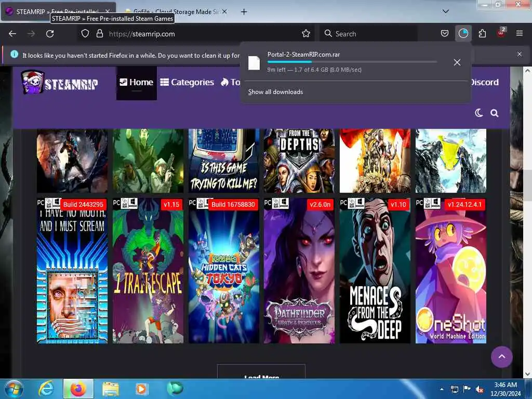532x399 pixels.
Task: Click Show all downloads
Action: tap(275, 92)
